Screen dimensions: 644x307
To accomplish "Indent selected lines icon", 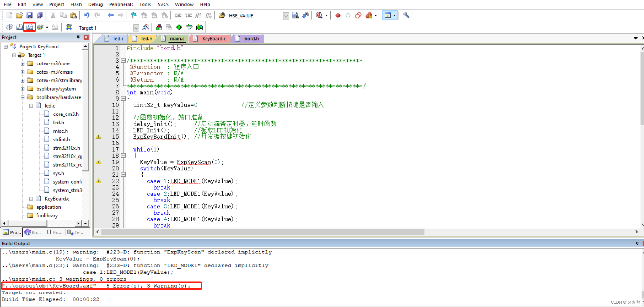I will pyautogui.click(x=178, y=15).
